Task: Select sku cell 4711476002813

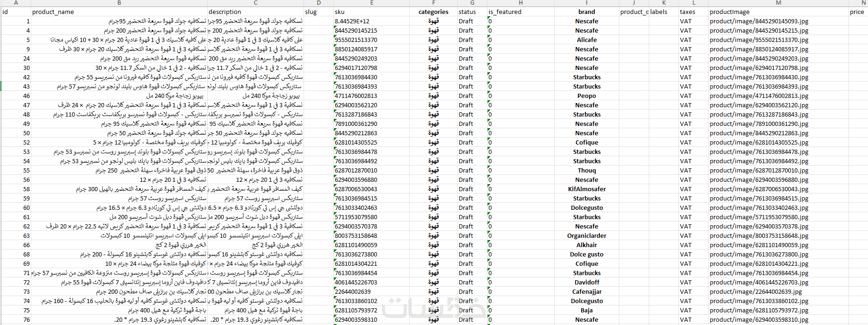Action: click(x=372, y=96)
